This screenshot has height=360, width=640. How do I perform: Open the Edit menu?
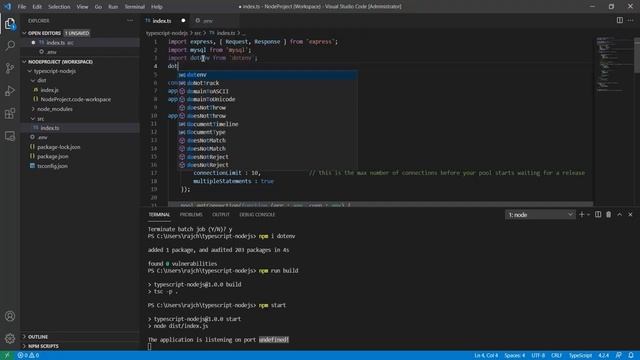pyautogui.click(x=37, y=7)
